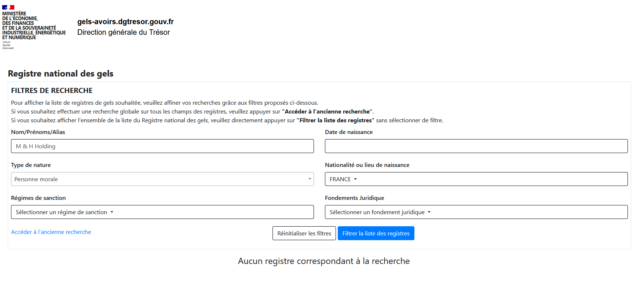Screen dimensions: 644x283
Task: Open the 'Personne morale' type dropdown
Action: tap(162, 179)
